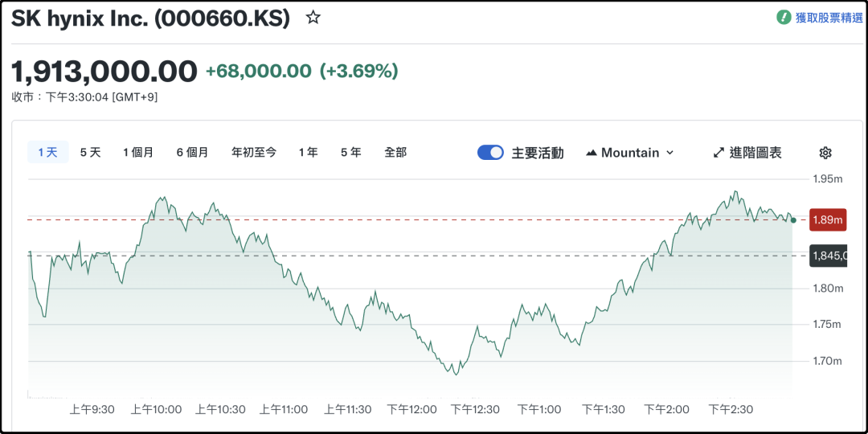Choose the 1年 range tab
The image size is (868, 434).
[x=309, y=152]
